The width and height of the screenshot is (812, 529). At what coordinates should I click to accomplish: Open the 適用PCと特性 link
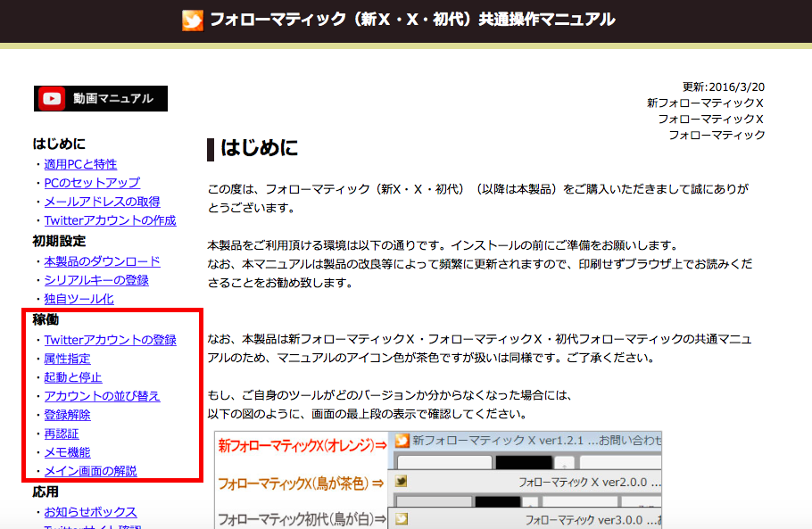coord(80,164)
